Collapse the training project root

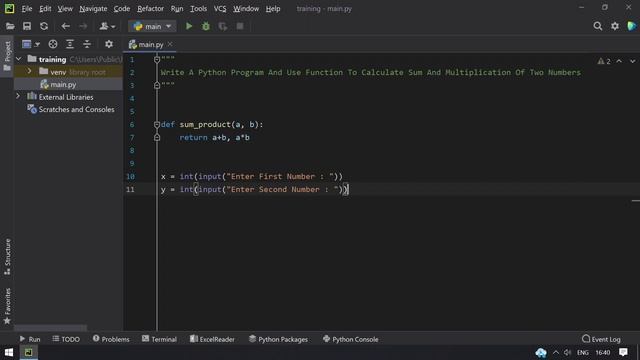click(18, 59)
